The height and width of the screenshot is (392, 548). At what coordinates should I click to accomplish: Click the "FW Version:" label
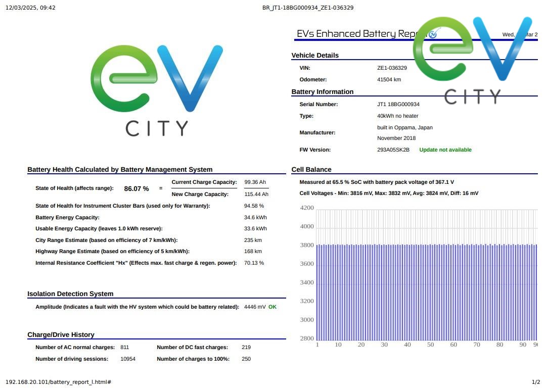315,150
